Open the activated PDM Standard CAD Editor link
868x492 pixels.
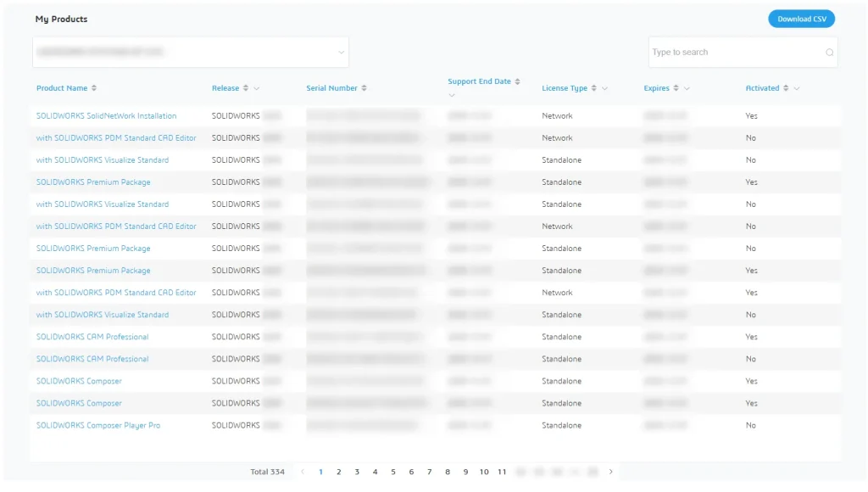click(x=116, y=293)
